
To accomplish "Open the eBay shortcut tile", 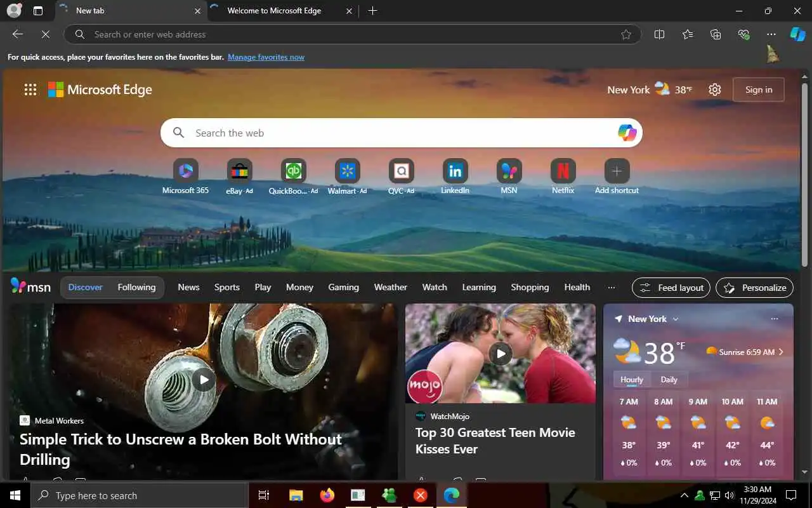I will [239, 177].
